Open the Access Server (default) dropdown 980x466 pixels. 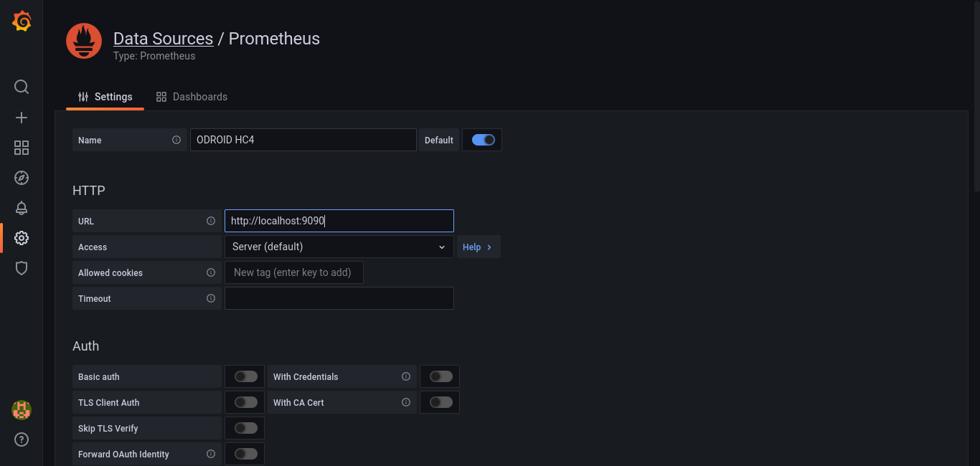pos(339,247)
